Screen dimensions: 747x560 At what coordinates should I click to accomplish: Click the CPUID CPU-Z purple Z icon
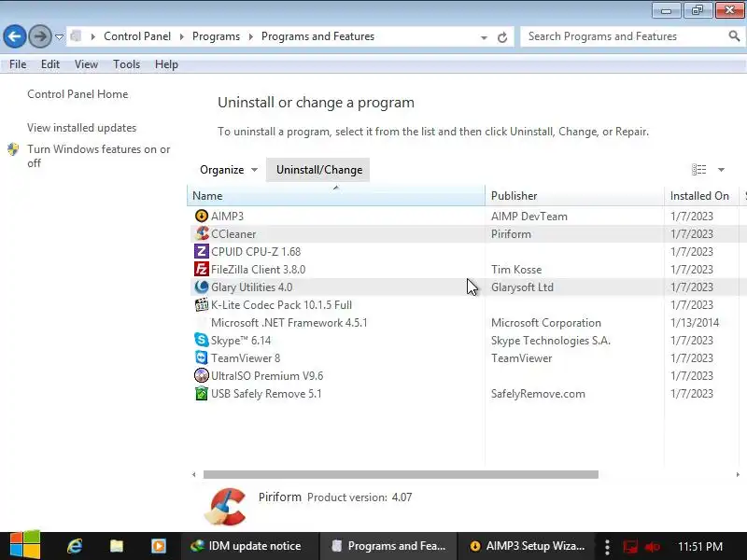(202, 251)
